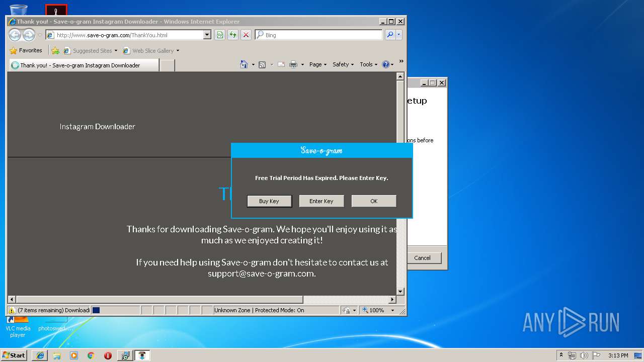Click the Refresh page icon
644x362 pixels.
(x=233, y=35)
